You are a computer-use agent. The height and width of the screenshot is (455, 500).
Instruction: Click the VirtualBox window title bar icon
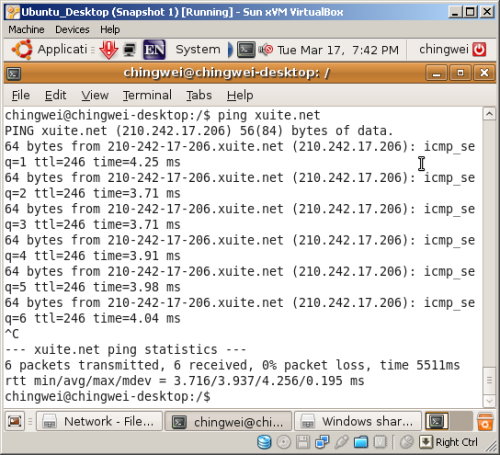point(13,12)
